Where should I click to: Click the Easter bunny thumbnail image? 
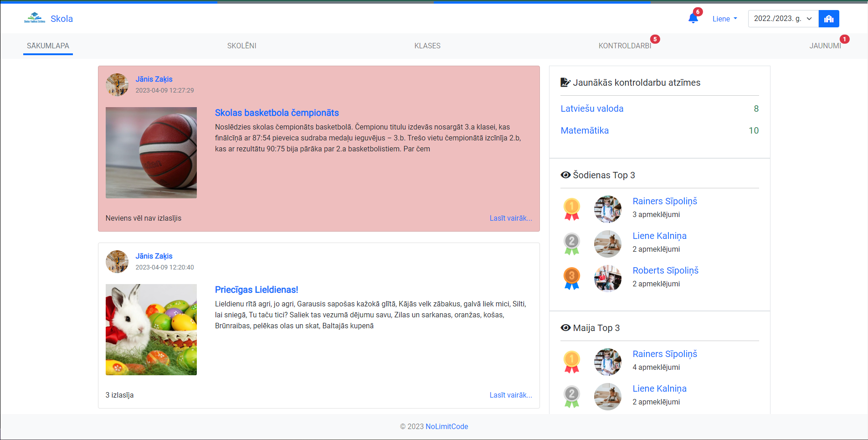point(151,330)
